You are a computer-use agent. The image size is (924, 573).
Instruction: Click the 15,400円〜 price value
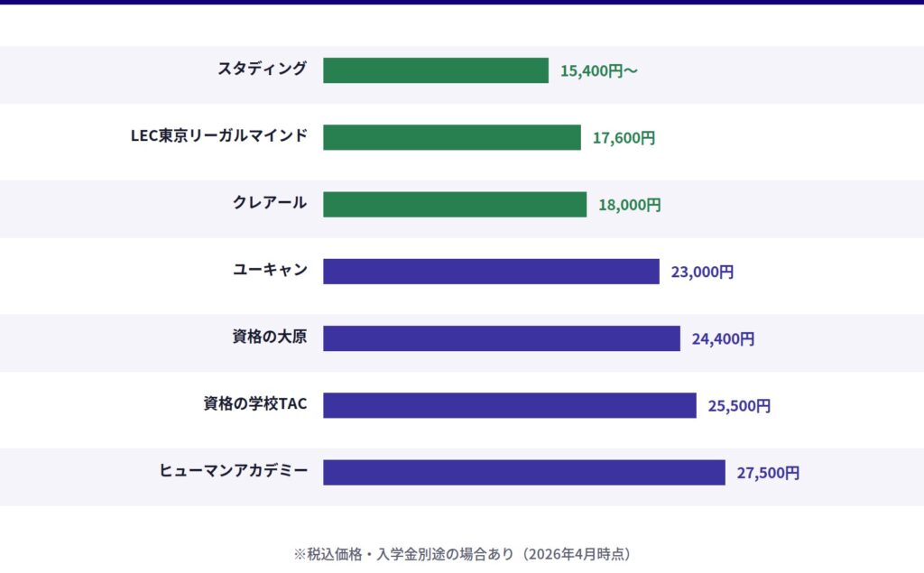[x=599, y=71]
